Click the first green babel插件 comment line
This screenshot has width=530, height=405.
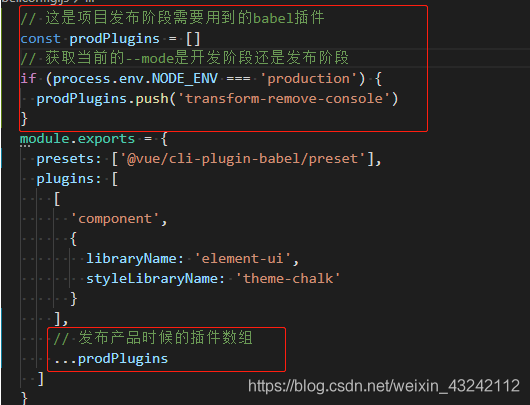tap(172, 18)
